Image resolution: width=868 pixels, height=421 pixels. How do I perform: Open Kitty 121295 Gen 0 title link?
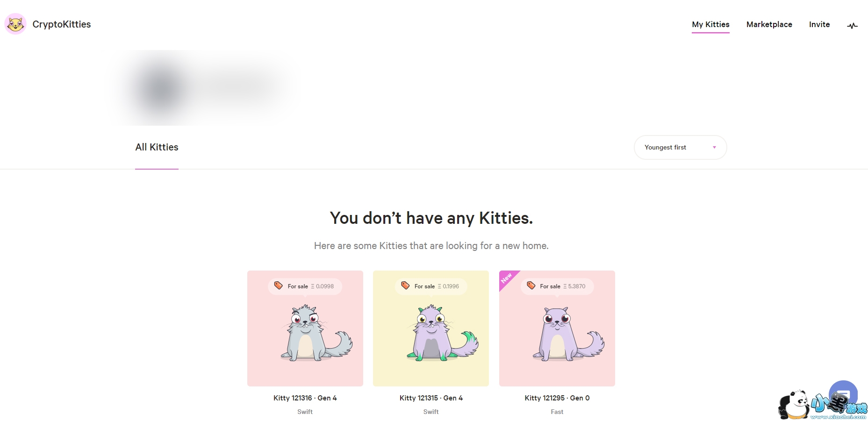point(557,398)
